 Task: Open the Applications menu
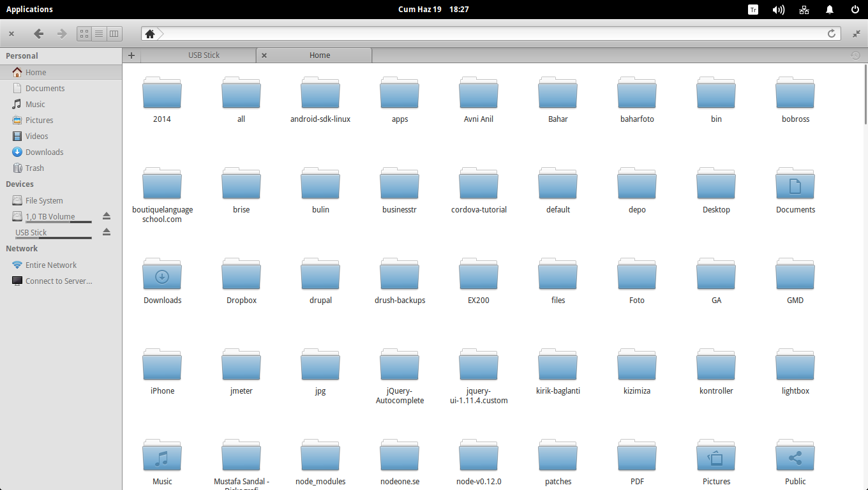[29, 9]
